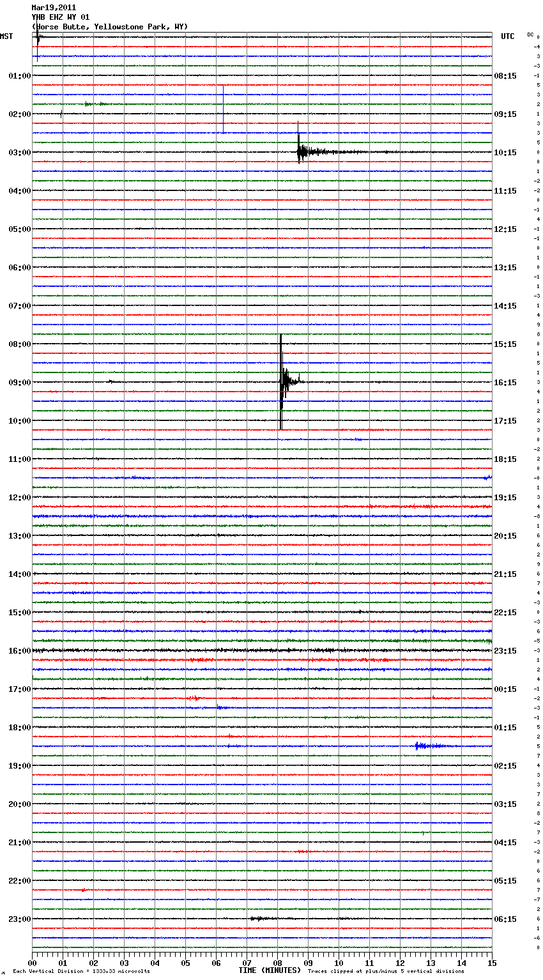Select the 13:00 MST row label

pyautogui.click(x=20, y=536)
